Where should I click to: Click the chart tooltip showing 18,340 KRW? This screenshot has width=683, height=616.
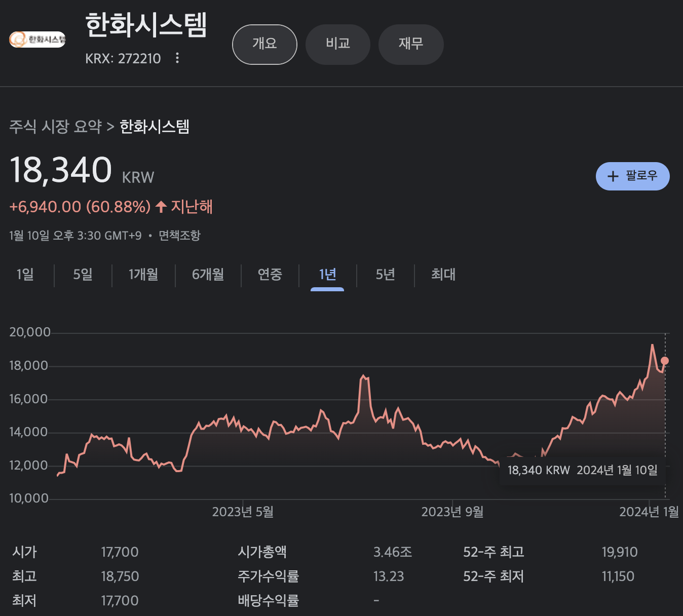coord(583,470)
